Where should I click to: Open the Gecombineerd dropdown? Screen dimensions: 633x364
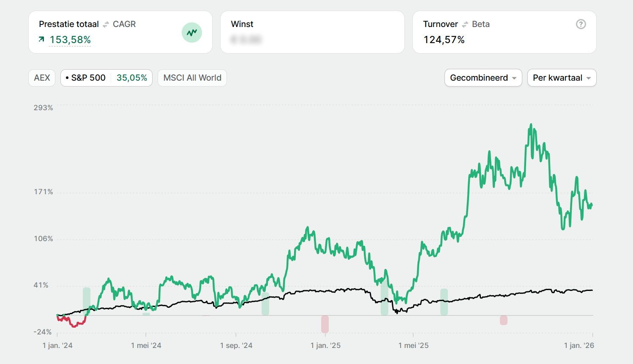pyautogui.click(x=483, y=78)
